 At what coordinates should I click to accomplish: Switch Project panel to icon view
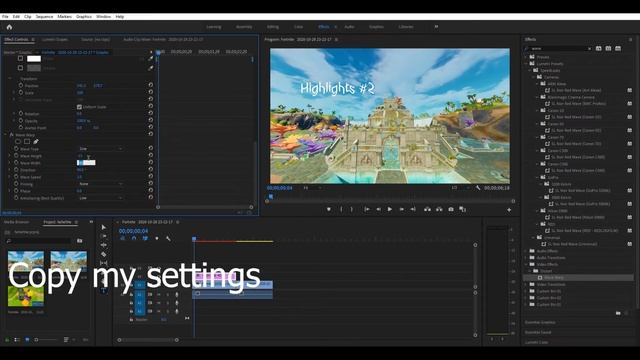pos(27,339)
